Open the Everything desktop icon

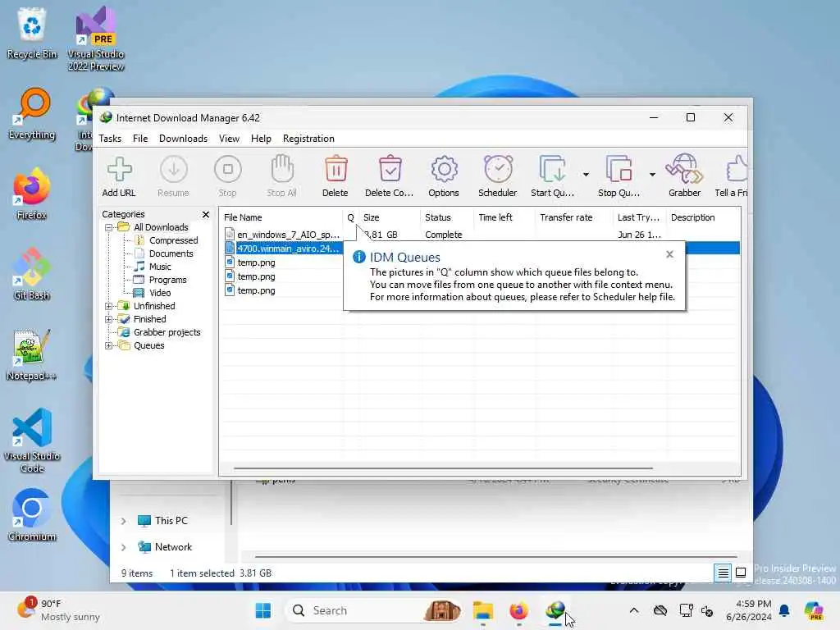click(32, 114)
